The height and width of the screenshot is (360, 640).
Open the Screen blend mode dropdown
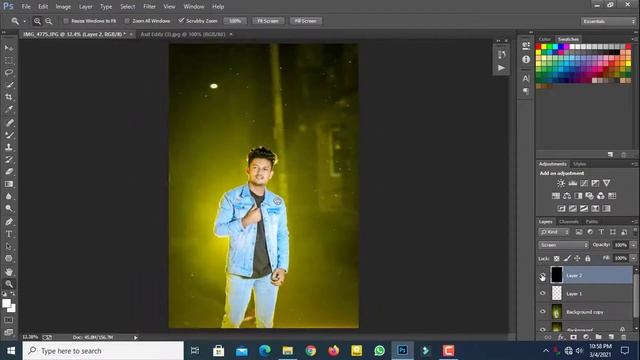point(564,245)
